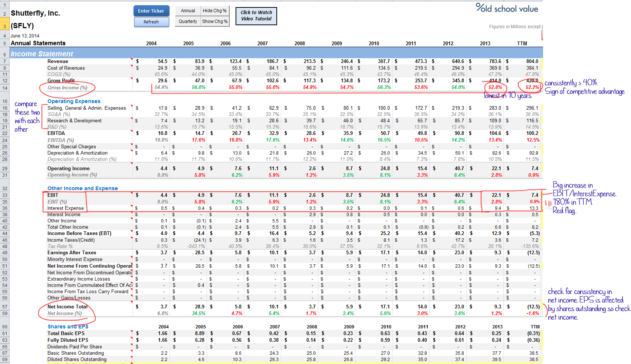The image size is (631, 364).
Task: Open the comment indicator on EBITDA row
Action: click(132, 131)
